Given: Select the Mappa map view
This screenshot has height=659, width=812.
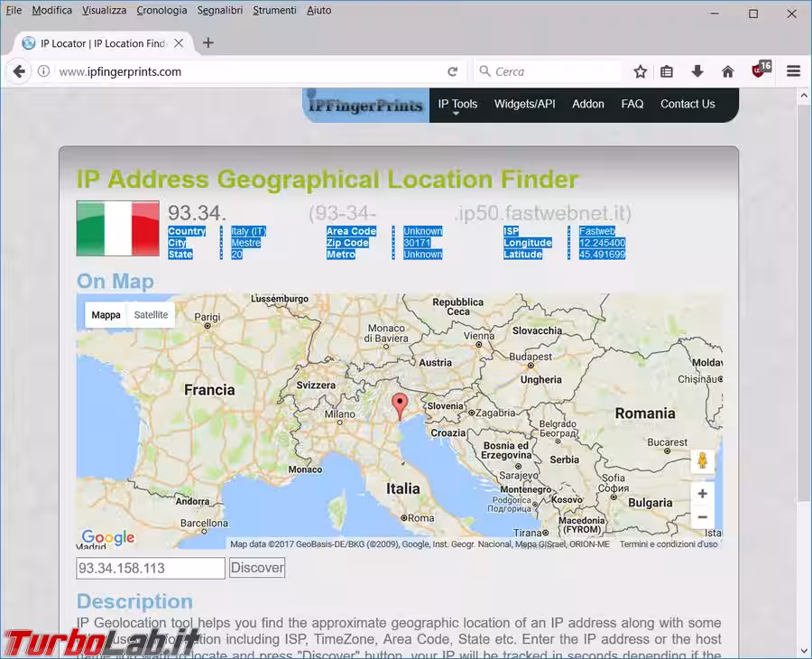Looking at the screenshot, I should pyautogui.click(x=106, y=315).
